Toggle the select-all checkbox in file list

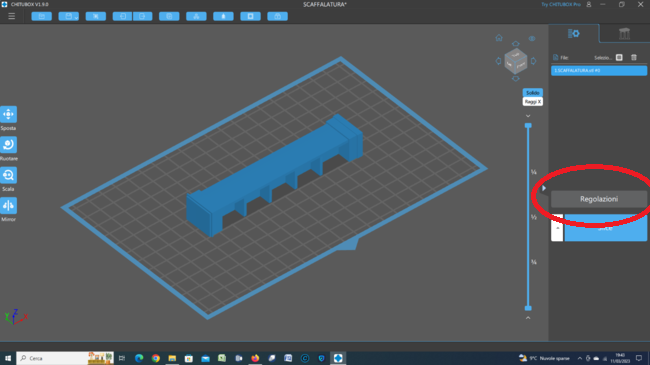[x=619, y=57]
